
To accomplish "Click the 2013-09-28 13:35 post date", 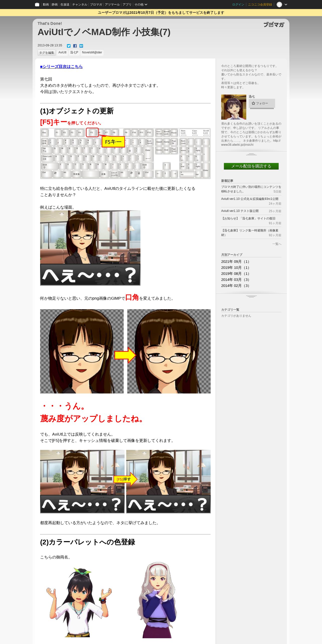I will (50, 45).
